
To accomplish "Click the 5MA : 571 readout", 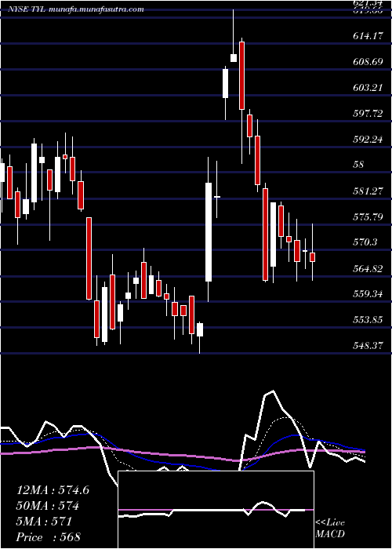I will coord(44,522).
